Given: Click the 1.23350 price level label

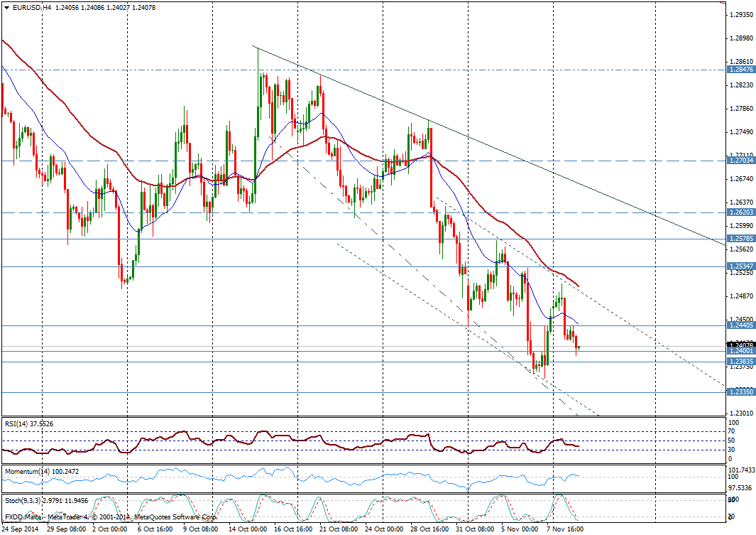Looking at the screenshot, I should click(x=740, y=391).
